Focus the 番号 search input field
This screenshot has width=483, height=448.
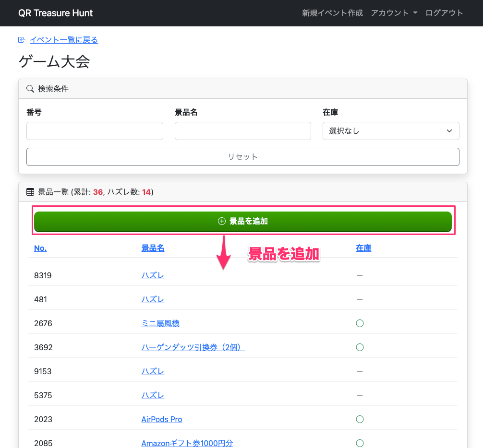pyautogui.click(x=95, y=131)
